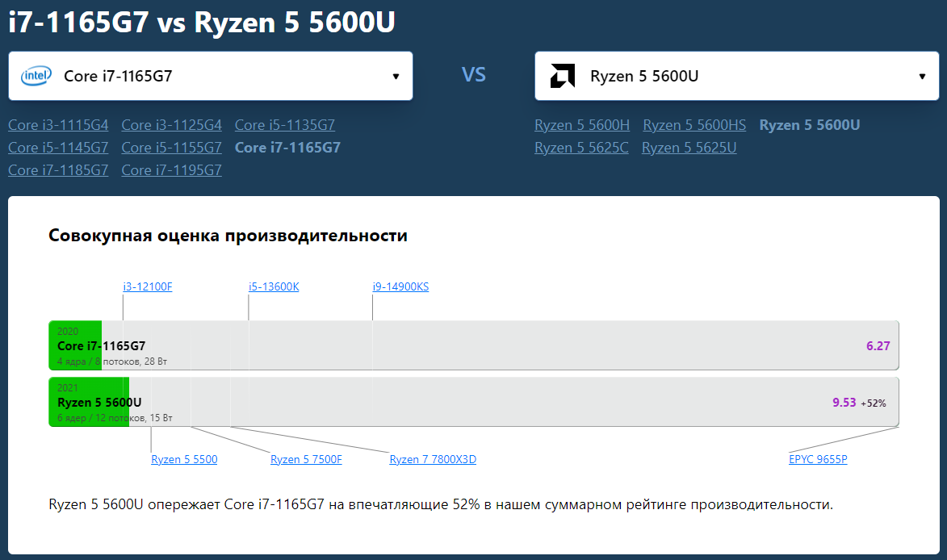
Task: Click the summary sentence about 52% lead
Action: pyautogui.click(x=441, y=504)
